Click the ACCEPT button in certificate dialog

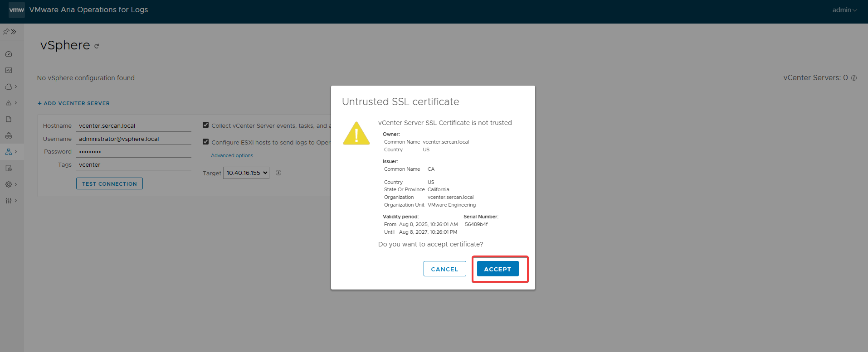(x=497, y=269)
